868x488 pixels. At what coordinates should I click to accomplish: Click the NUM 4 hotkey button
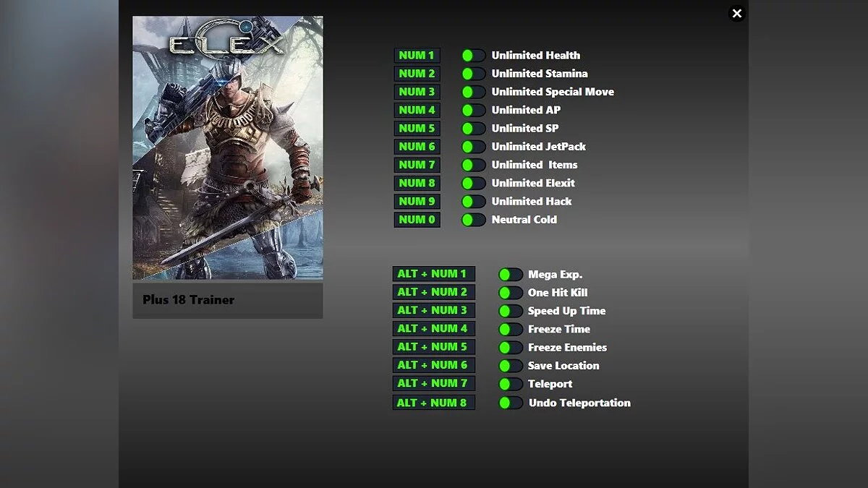(x=417, y=110)
